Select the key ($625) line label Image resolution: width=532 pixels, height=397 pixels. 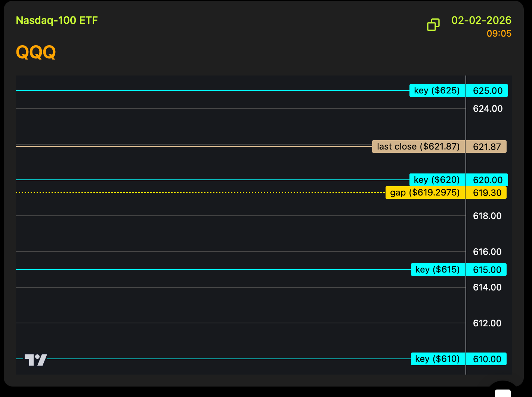pyautogui.click(x=437, y=90)
